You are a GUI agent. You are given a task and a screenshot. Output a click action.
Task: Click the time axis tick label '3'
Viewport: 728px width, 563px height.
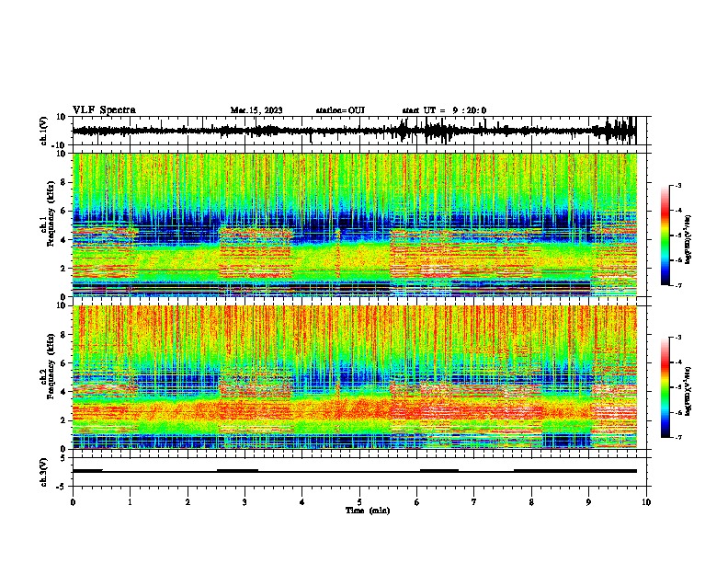pos(245,502)
